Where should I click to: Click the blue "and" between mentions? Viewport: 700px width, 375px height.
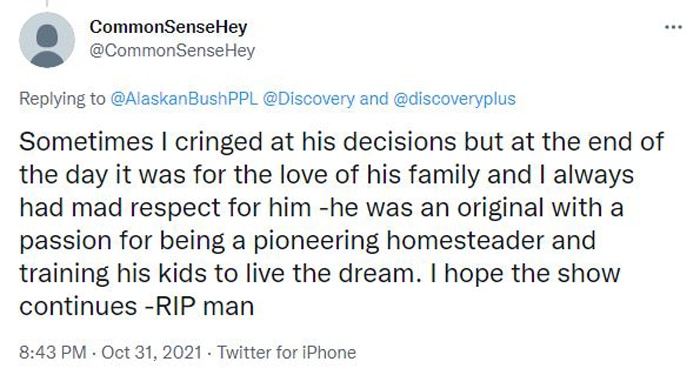374,99
